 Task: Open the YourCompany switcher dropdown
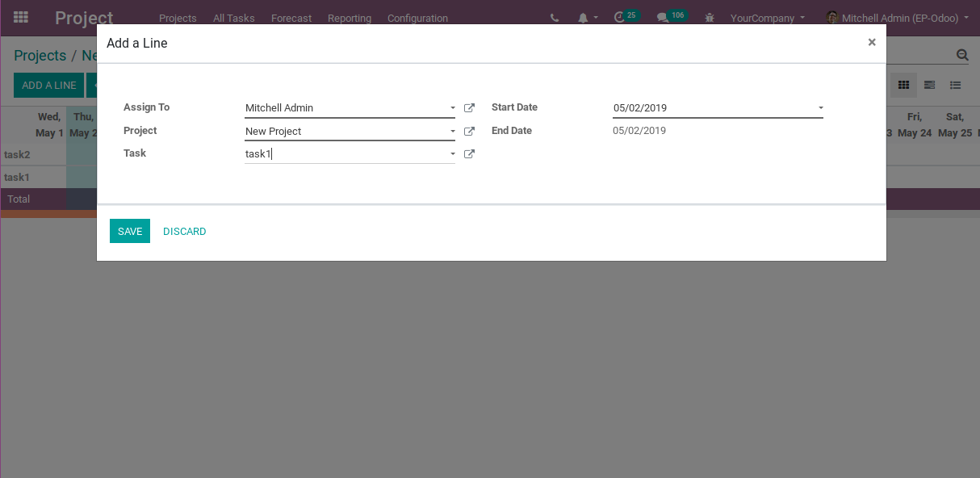[x=768, y=18]
